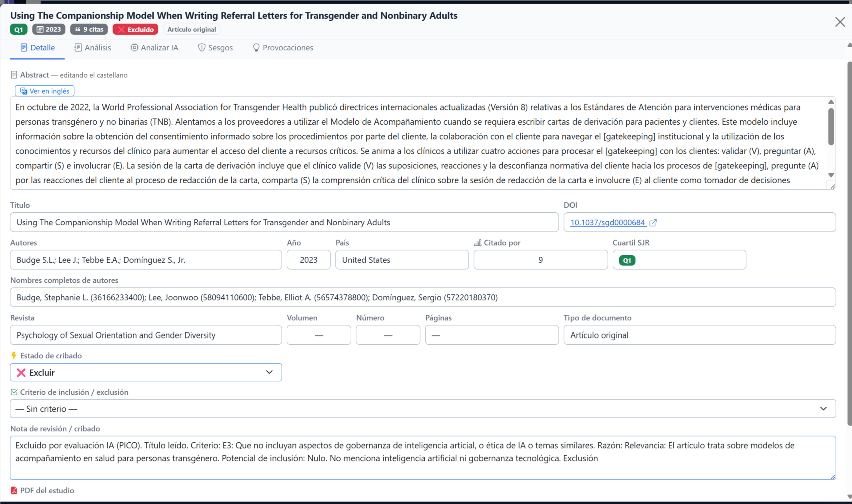Click the chip icon on Analizar IA tab

(134, 48)
